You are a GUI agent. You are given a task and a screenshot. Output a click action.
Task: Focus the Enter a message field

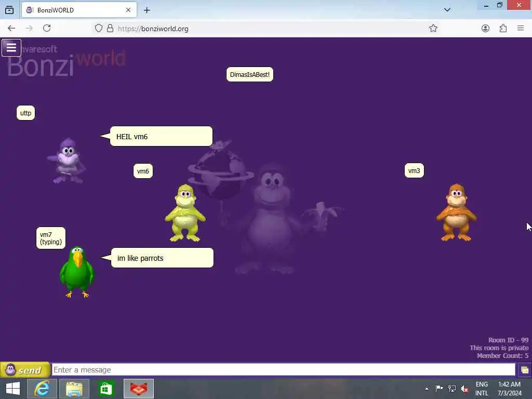pyautogui.click(x=284, y=369)
